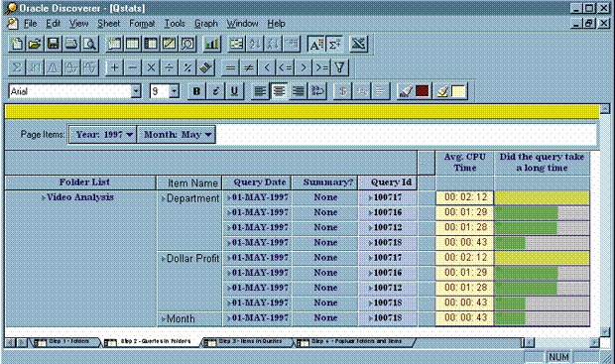Click the less-than-or-equal condition icon

(x=285, y=67)
